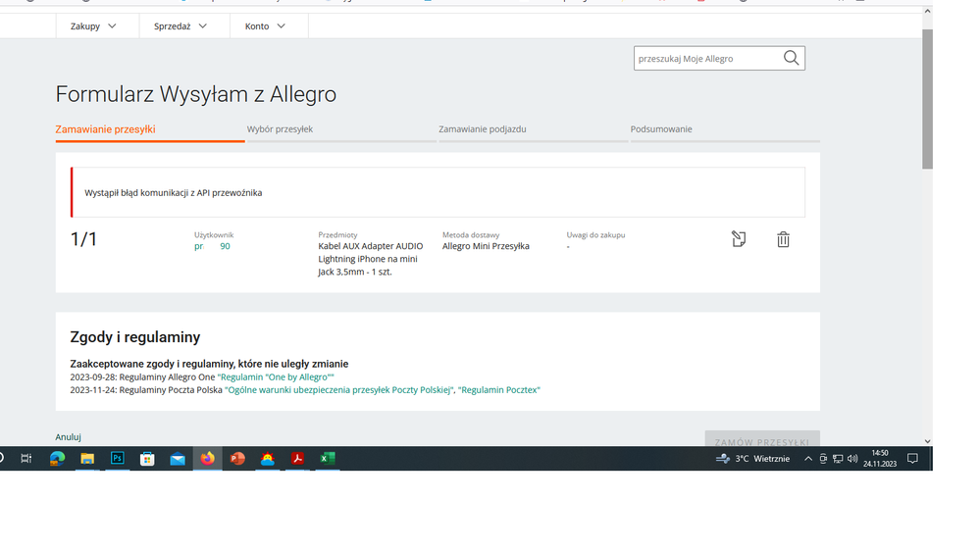Go to the Podsumowanie step
Viewport: 980px width, 551px height.
coord(660,129)
